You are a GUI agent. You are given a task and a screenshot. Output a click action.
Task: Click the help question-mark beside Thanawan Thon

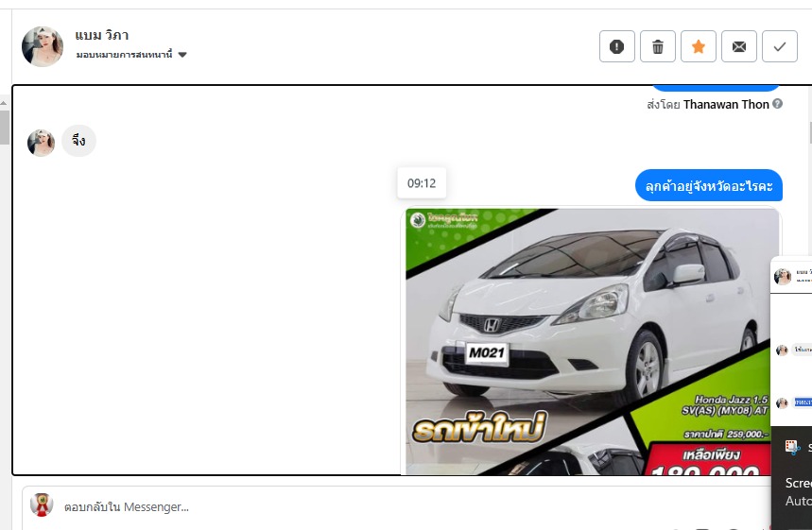(x=777, y=104)
